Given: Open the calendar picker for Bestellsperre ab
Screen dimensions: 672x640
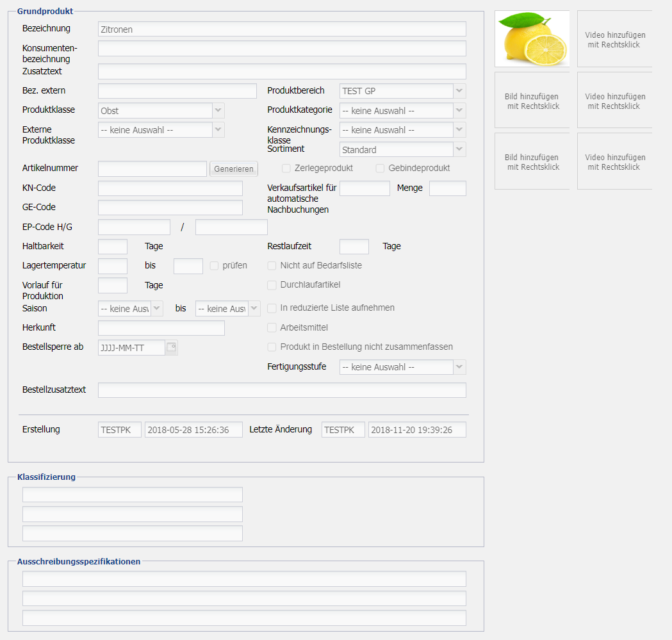Looking at the screenshot, I should 171,348.
